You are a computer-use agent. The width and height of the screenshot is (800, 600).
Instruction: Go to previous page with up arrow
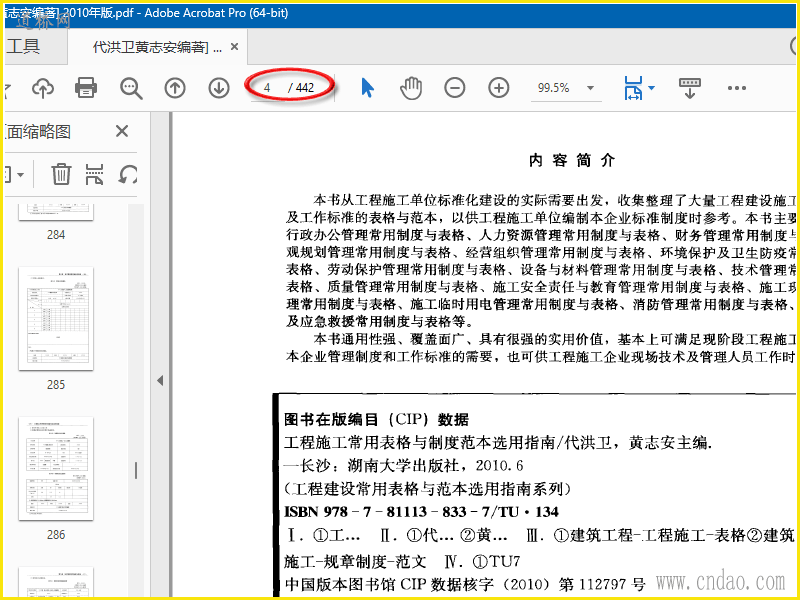(174, 88)
